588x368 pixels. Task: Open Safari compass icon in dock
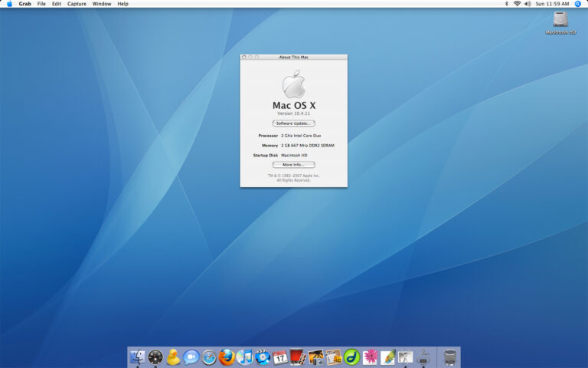(x=209, y=356)
